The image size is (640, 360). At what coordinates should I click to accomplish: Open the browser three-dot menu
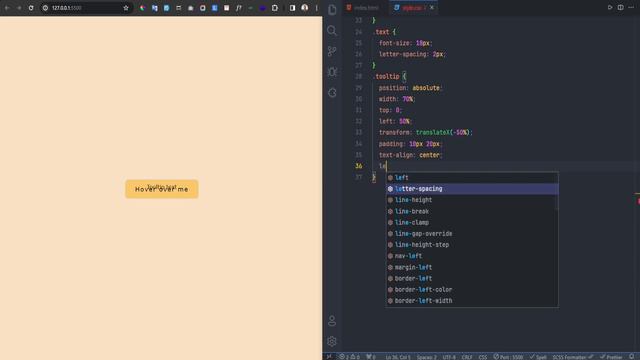pyautogui.click(x=316, y=8)
